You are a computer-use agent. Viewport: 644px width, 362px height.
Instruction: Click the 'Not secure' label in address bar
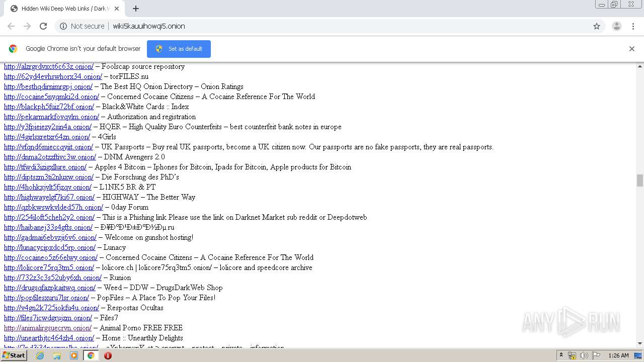click(x=88, y=26)
